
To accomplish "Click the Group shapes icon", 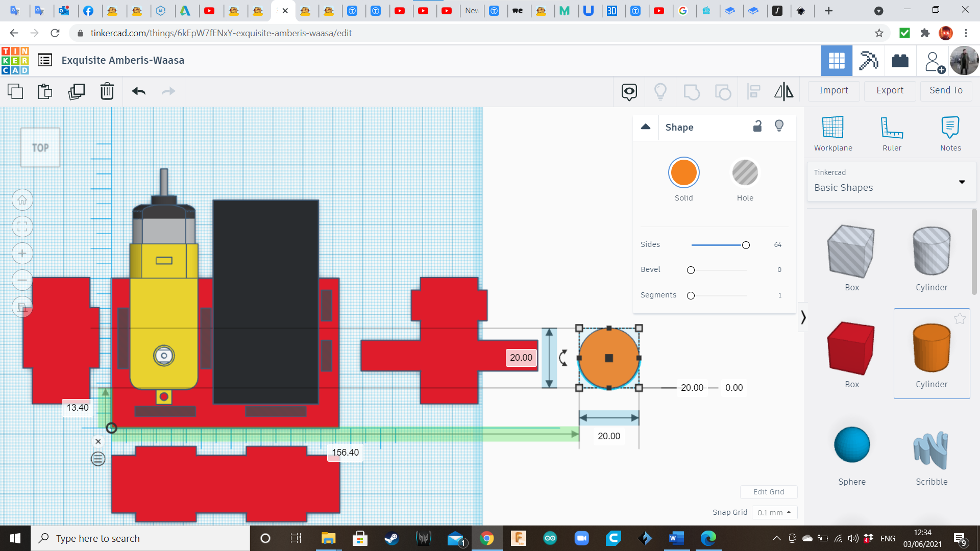I will [692, 91].
